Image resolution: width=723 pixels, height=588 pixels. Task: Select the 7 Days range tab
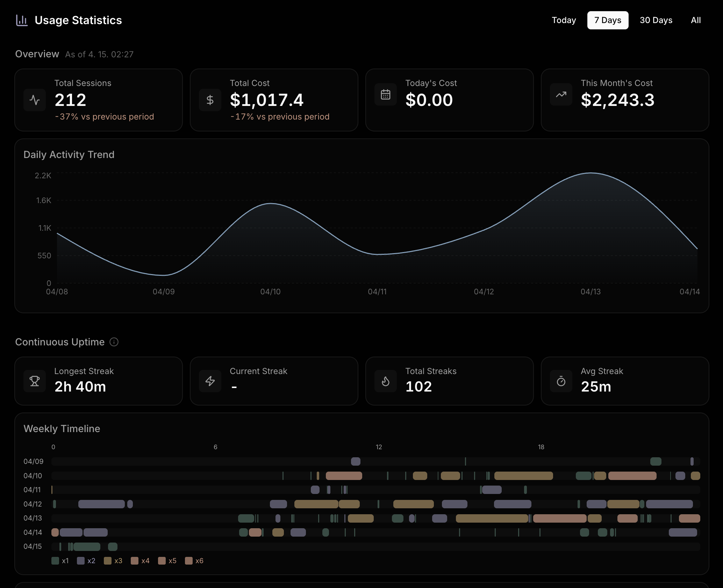point(608,20)
